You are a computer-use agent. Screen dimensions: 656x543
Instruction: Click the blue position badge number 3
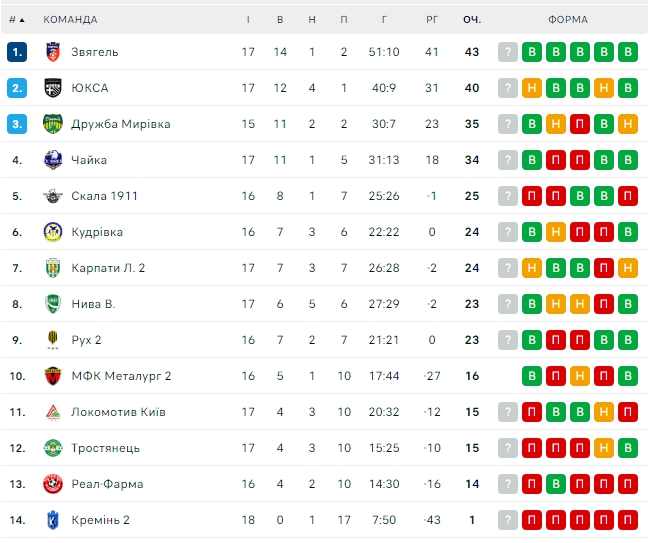pos(17,124)
